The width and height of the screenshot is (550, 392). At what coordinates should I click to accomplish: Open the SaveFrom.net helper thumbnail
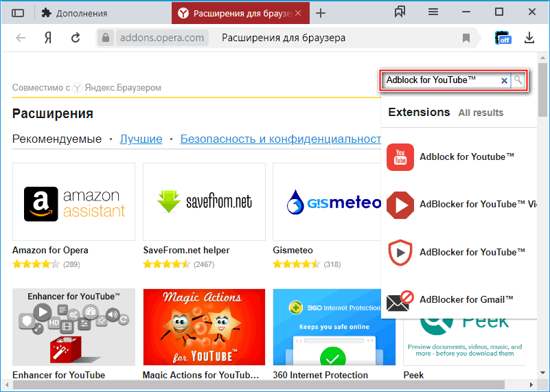204,202
